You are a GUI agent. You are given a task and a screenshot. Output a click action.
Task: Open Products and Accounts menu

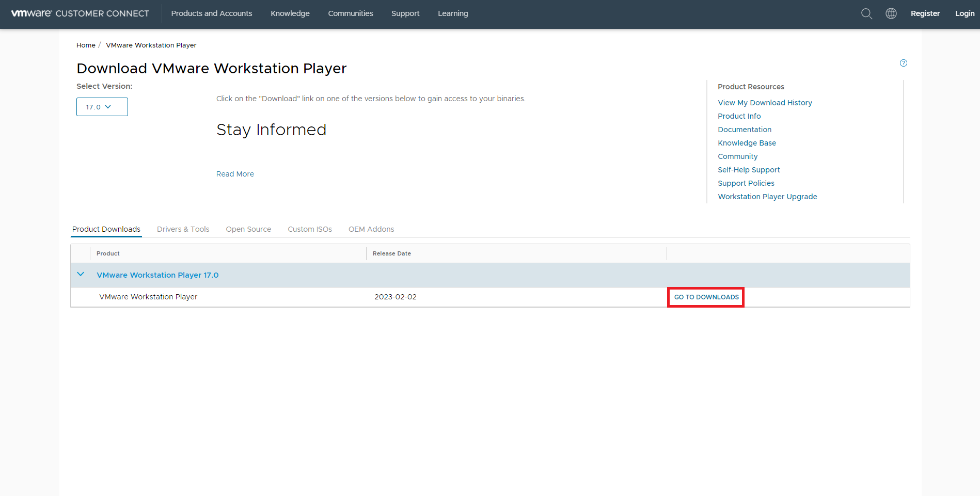pos(212,13)
